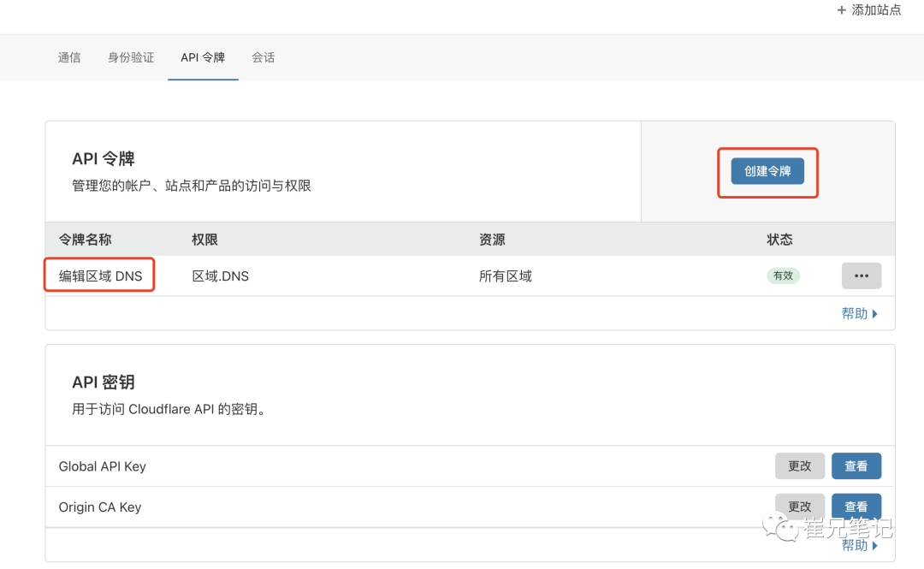
Task: Click the plus icon to add a site
Action: coord(841,10)
